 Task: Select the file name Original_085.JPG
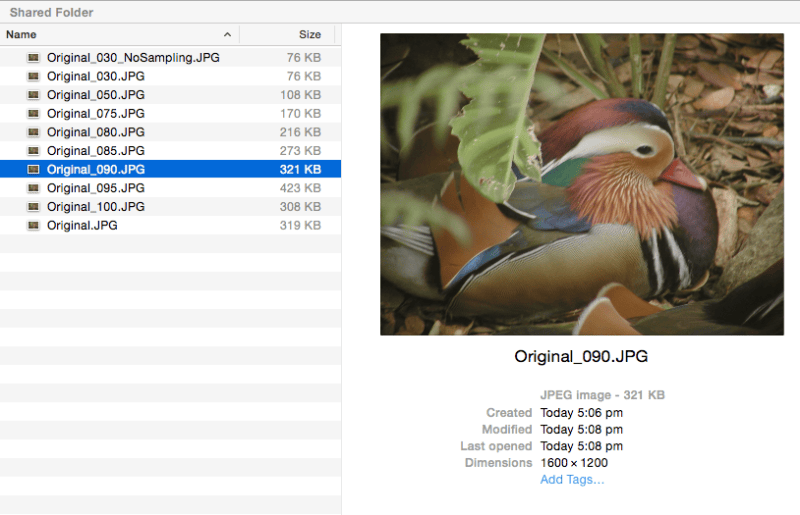(x=96, y=151)
